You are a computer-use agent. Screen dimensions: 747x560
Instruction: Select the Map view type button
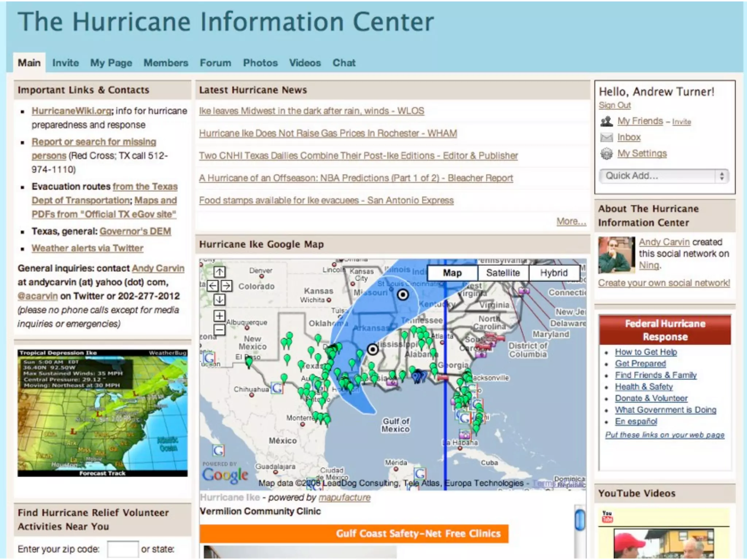[452, 273]
